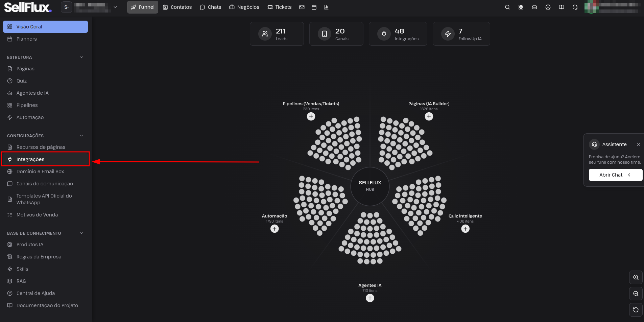The width and height of the screenshot is (644, 322).
Task: Click the Leads people icon in stats card
Action: point(265,34)
